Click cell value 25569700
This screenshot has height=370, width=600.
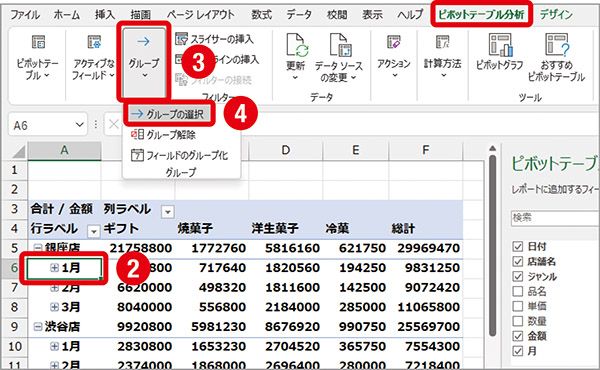click(x=429, y=326)
